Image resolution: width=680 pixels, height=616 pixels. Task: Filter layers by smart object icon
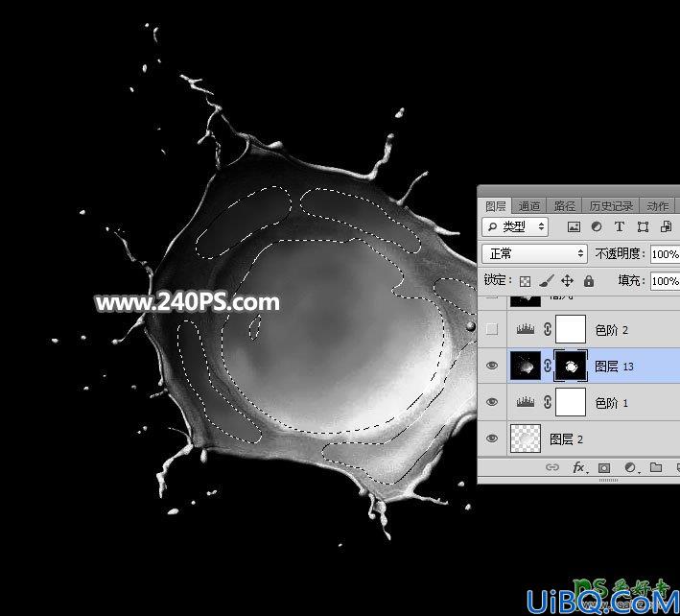click(x=666, y=226)
